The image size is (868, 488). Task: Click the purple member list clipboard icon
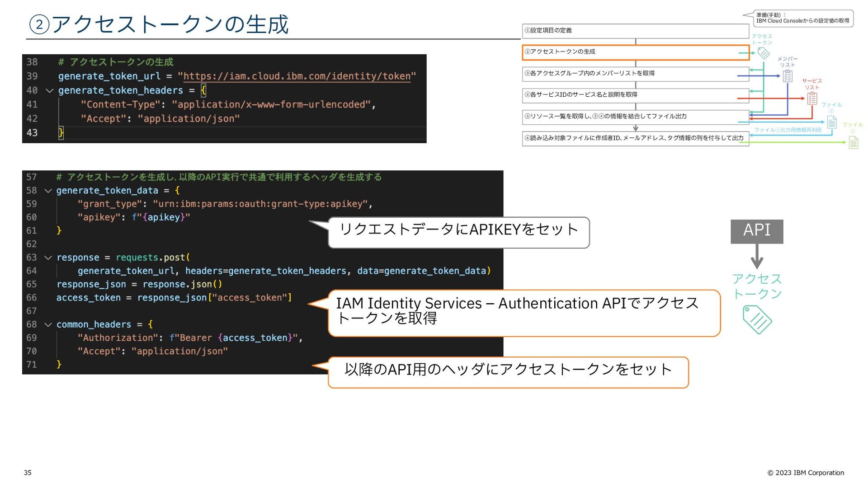tap(788, 76)
